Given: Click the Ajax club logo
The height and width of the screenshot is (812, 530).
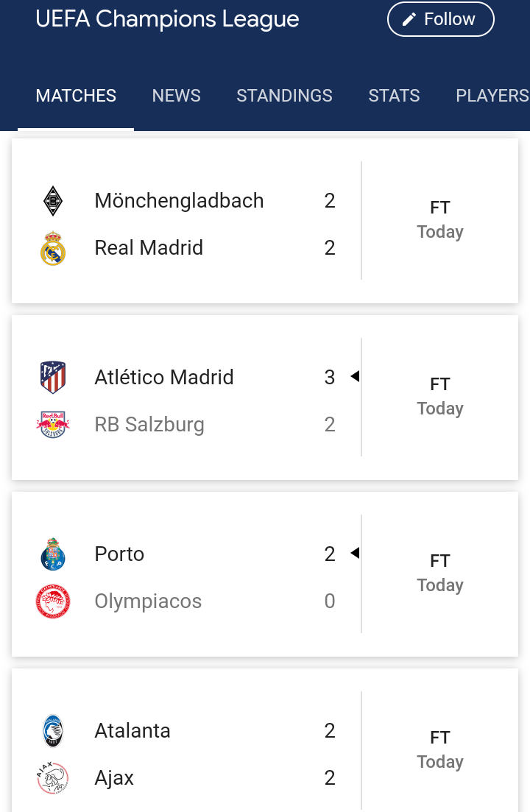Looking at the screenshot, I should (x=53, y=778).
